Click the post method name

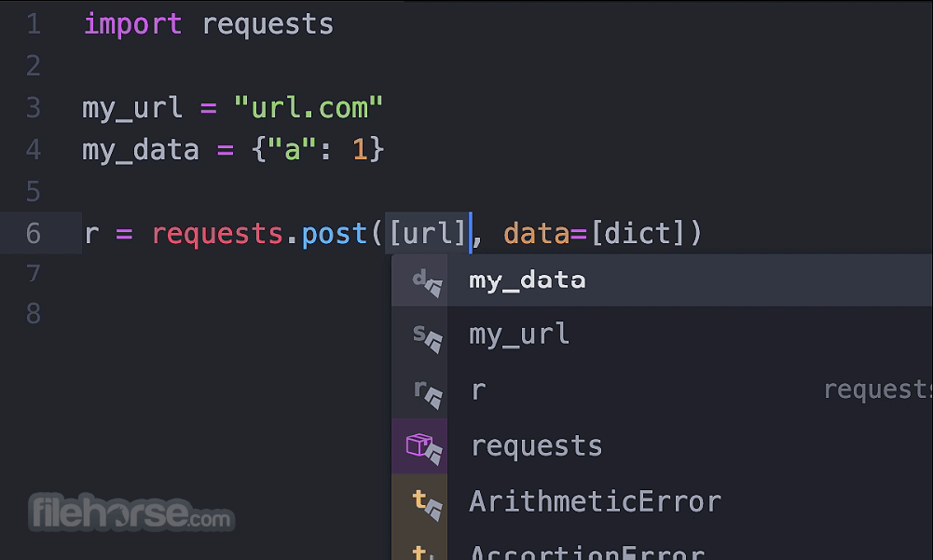[334, 235]
